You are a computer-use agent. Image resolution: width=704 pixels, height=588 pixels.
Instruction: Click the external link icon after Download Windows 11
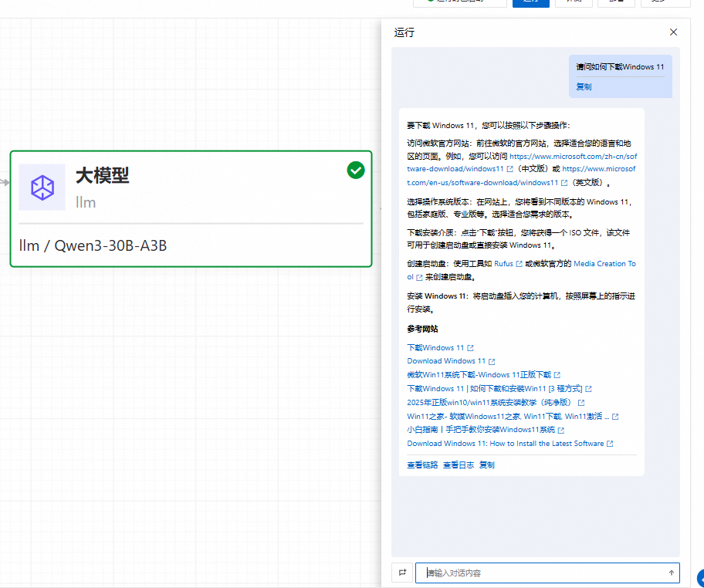click(x=492, y=361)
